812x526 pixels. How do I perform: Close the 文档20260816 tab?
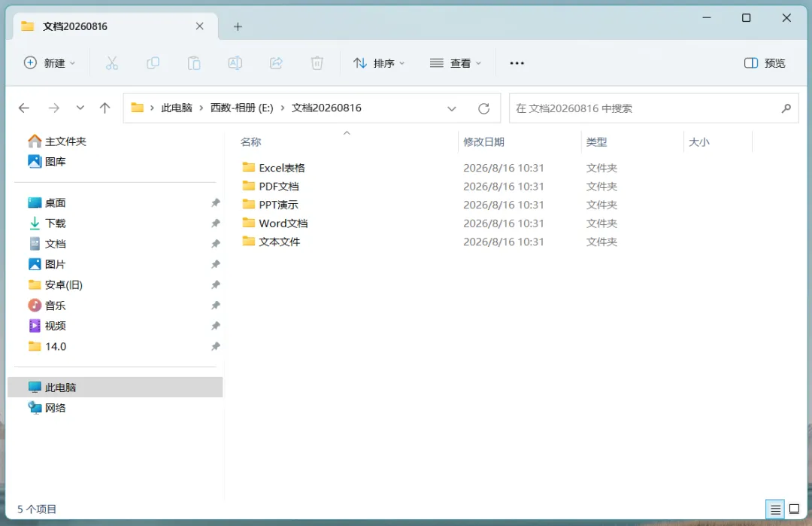click(x=200, y=26)
